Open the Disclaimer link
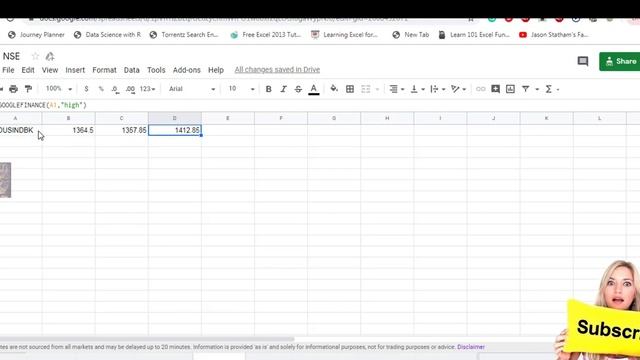 pos(471,347)
